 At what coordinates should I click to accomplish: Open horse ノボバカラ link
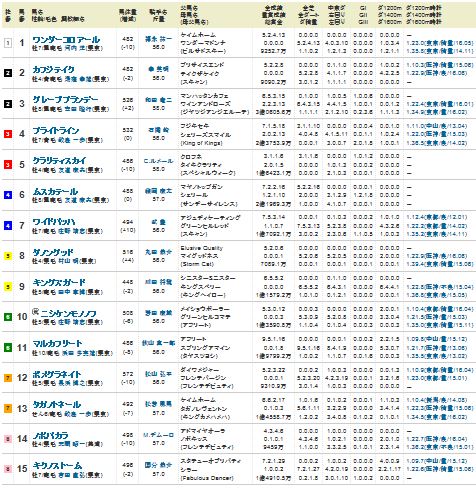[50, 436]
